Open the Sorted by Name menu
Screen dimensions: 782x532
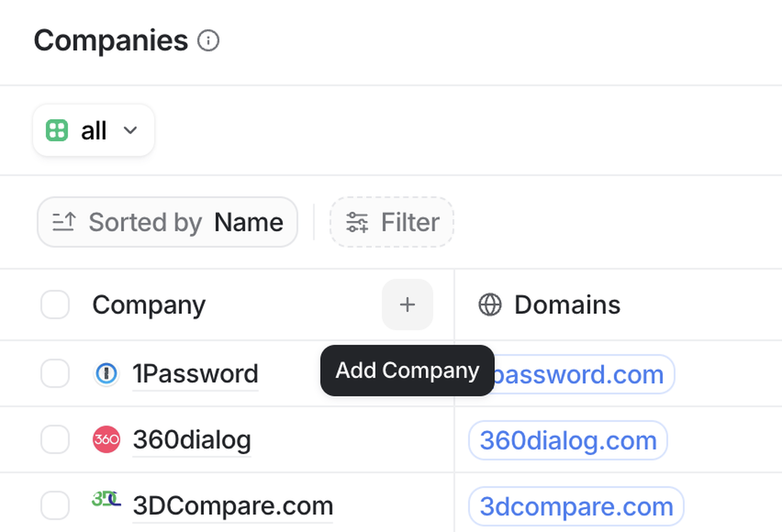click(x=168, y=222)
